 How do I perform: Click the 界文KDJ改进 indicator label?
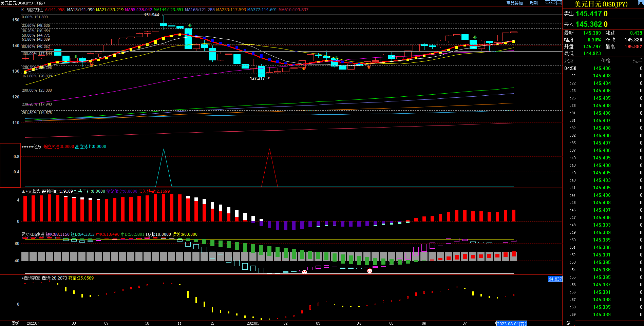click(33, 234)
